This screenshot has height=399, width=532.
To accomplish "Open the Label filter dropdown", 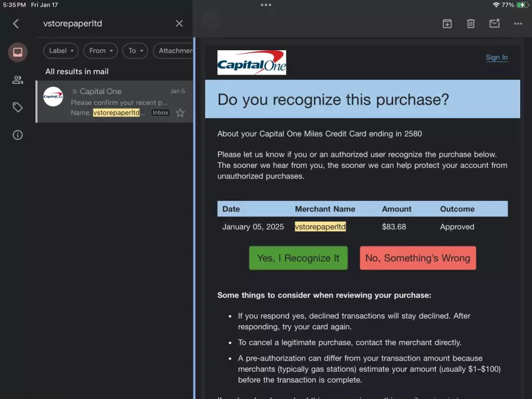I will 61,51.
